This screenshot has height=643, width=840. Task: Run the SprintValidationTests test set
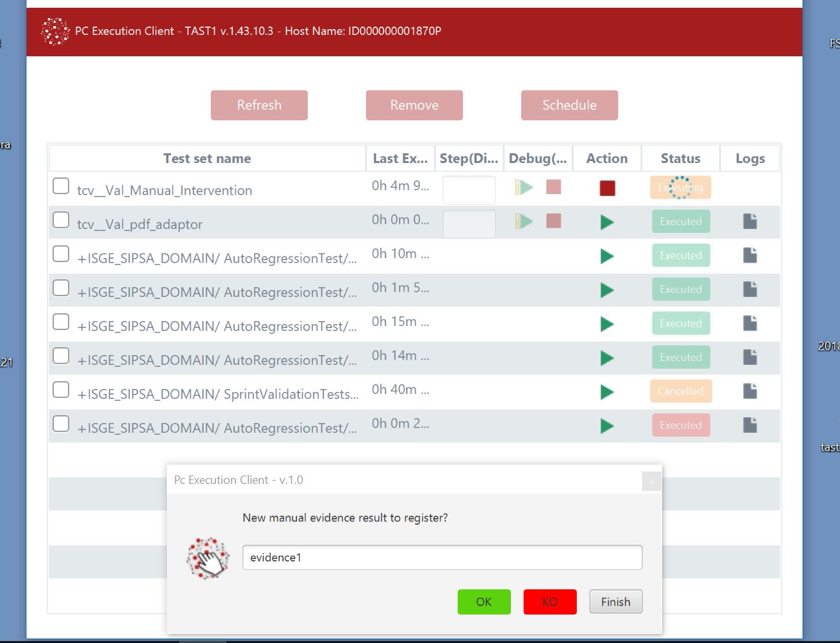pos(607,392)
